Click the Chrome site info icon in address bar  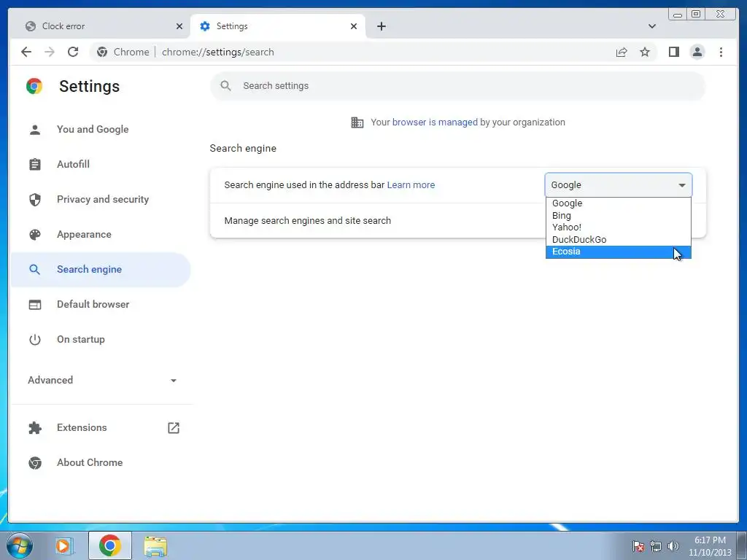pos(102,52)
